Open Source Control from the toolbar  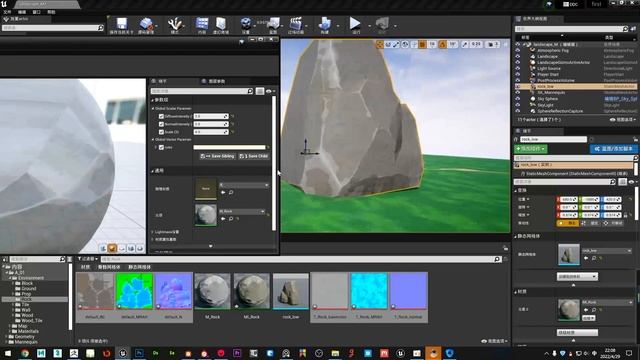(146, 24)
